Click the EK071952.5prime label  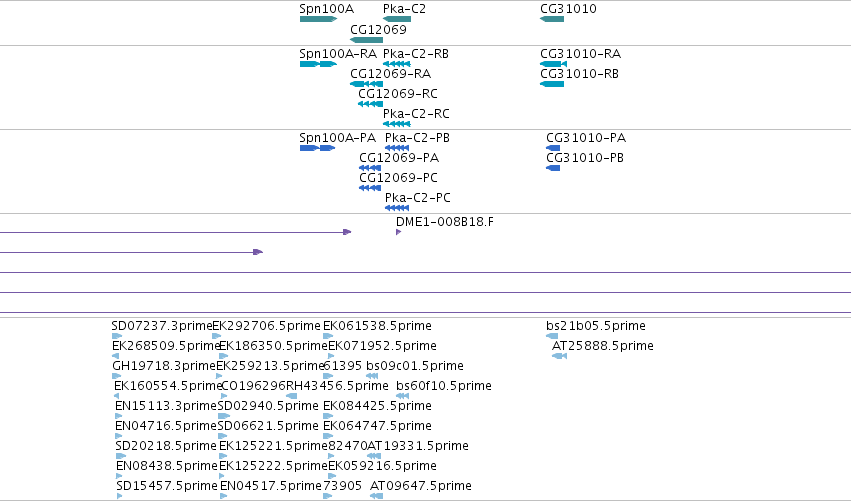[x=383, y=346]
